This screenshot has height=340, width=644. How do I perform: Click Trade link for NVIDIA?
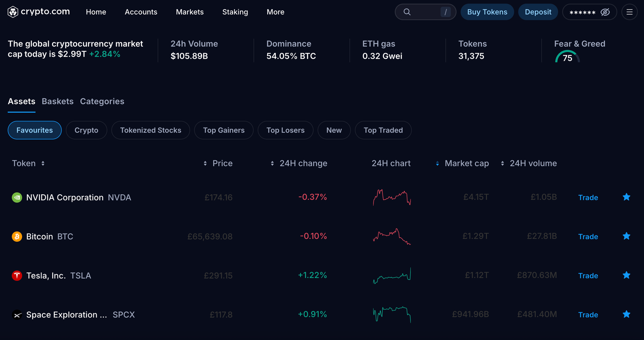[588, 198]
